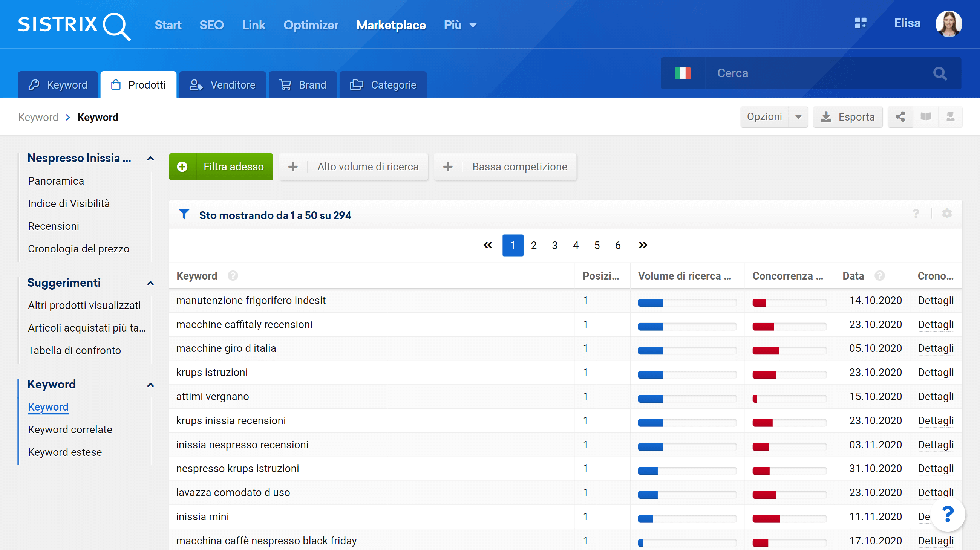The width and height of the screenshot is (980, 550).
Task: Click the cart icon on the Brand tab
Action: tap(285, 85)
